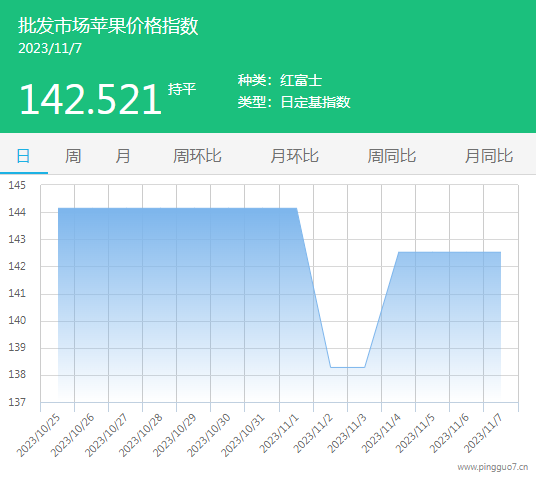Image resolution: width=536 pixels, height=479 pixels.
Task: Select the 周同比 tab
Action: point(391,156)
